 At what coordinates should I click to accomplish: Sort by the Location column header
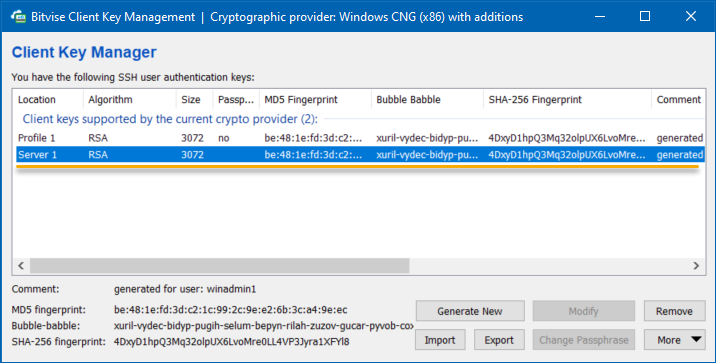[x=48, y=100]
